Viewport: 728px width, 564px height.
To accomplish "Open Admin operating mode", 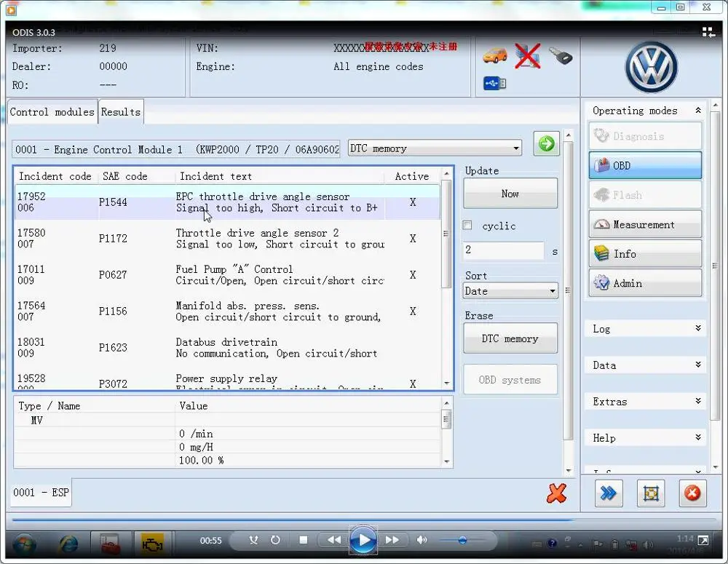I will 645,282.
